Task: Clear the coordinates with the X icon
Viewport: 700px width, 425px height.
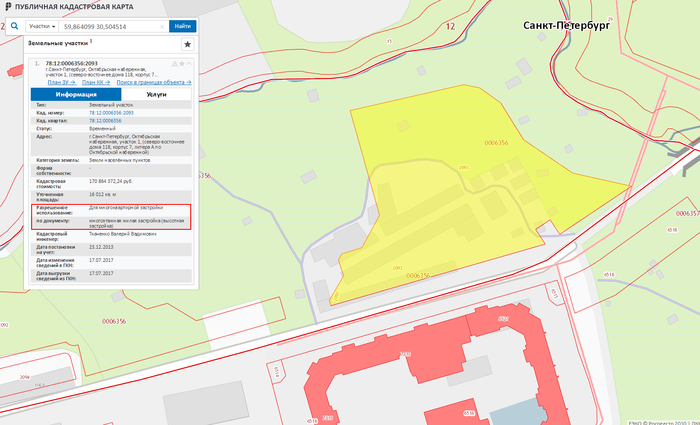Action: coord(161,25)
